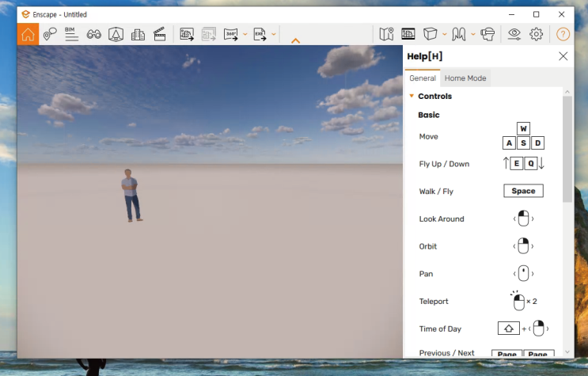Click the 'Teleport' label
588x376 pixels.
coord(434,302)
